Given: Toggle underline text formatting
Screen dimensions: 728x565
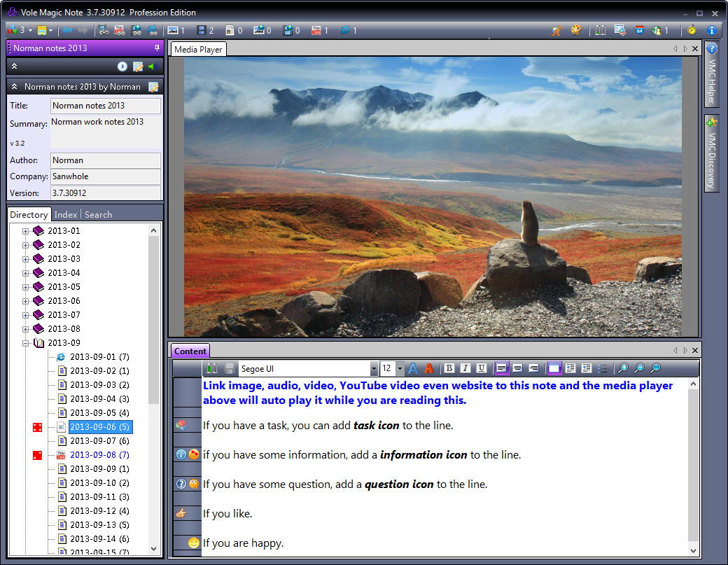Looking at the screenshot, I should point(482,368).
